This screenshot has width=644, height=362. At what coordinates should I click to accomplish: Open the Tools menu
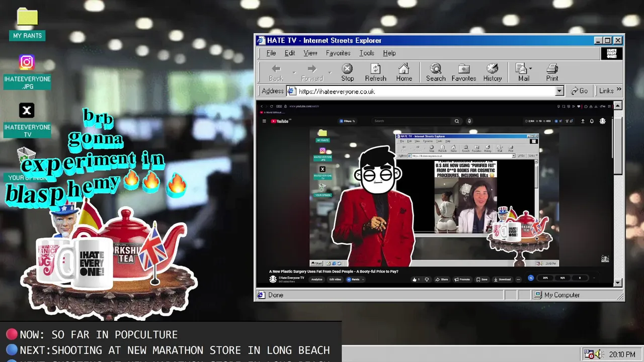coord(367,53)
